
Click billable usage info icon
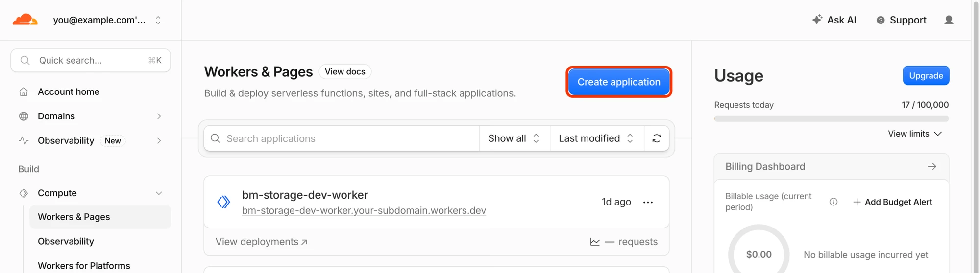pyautogui.click(x=833, y=202)
